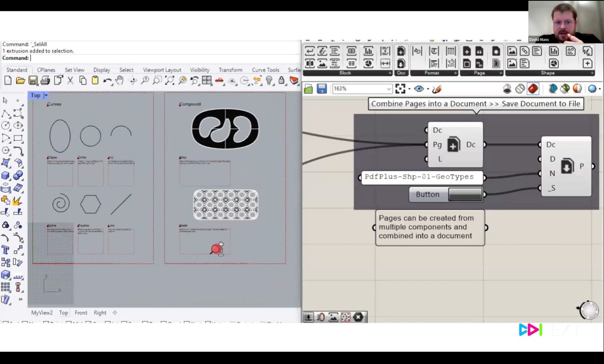Open the 163% zoom level dropdown
Image resolution: width=604 pixels, height=364 pixels.
pos(388,89)
